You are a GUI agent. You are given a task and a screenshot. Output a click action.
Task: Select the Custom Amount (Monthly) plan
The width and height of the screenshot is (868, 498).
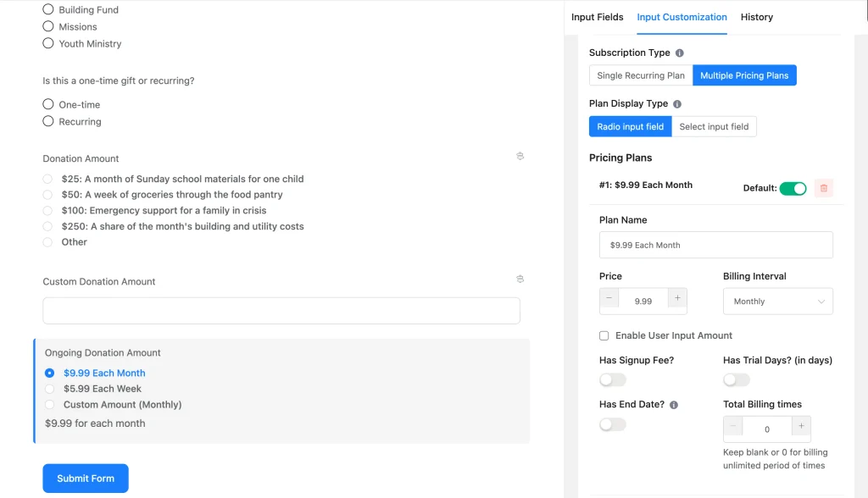pos(50,405)
